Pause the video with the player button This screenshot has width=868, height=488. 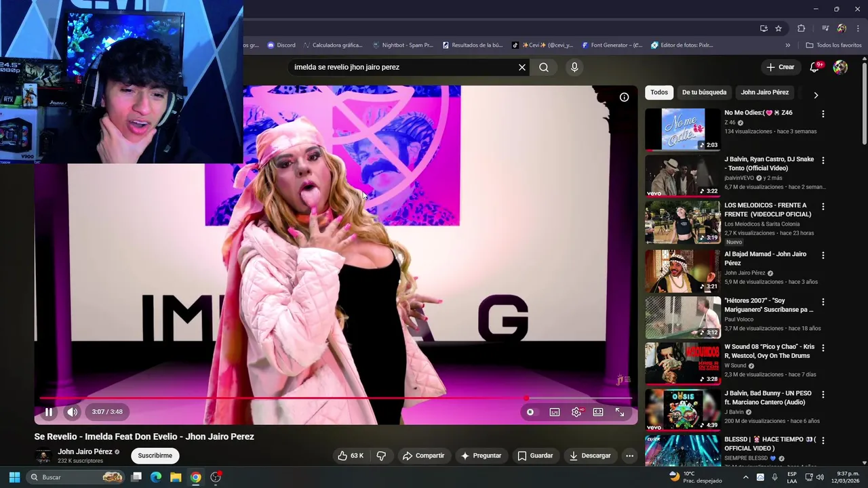[49, 411]
